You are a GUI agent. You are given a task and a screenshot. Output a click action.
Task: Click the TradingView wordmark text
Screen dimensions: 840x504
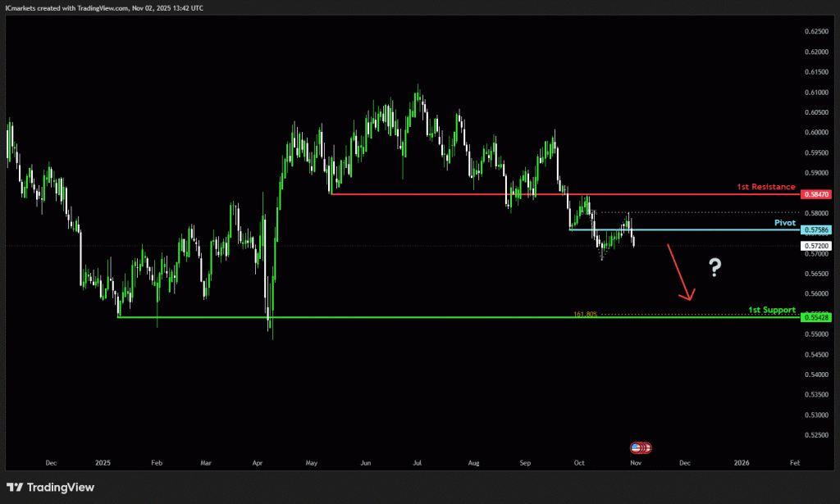click(x=61, y=488)
